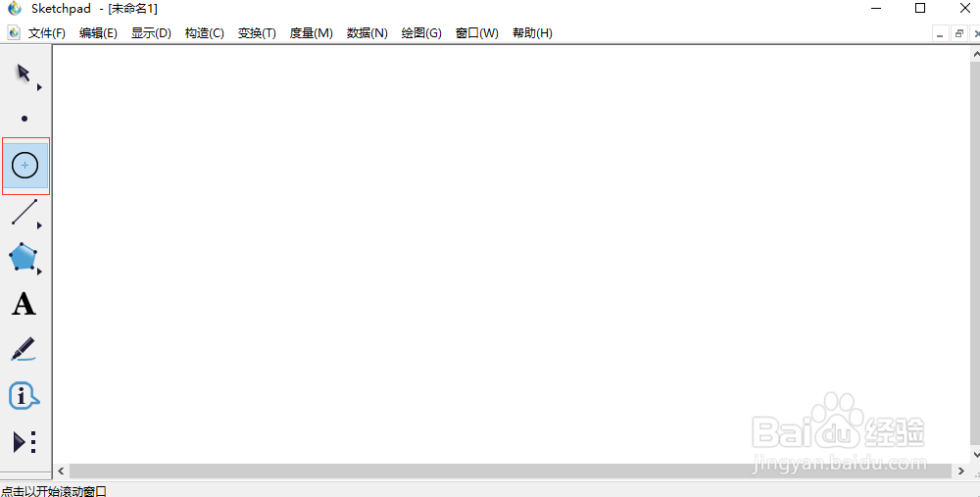
Task: Click the document icon beside 文件 menu
Action: click(14, 32)
